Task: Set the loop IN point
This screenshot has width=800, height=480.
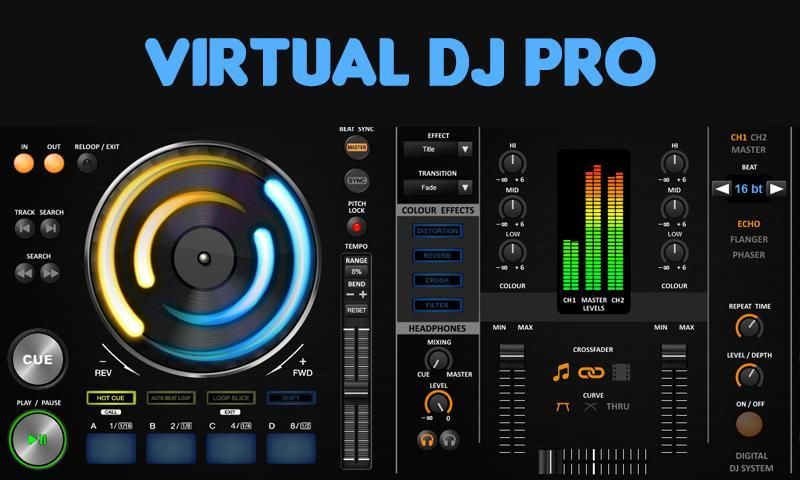Action: (x=25, y=163)
